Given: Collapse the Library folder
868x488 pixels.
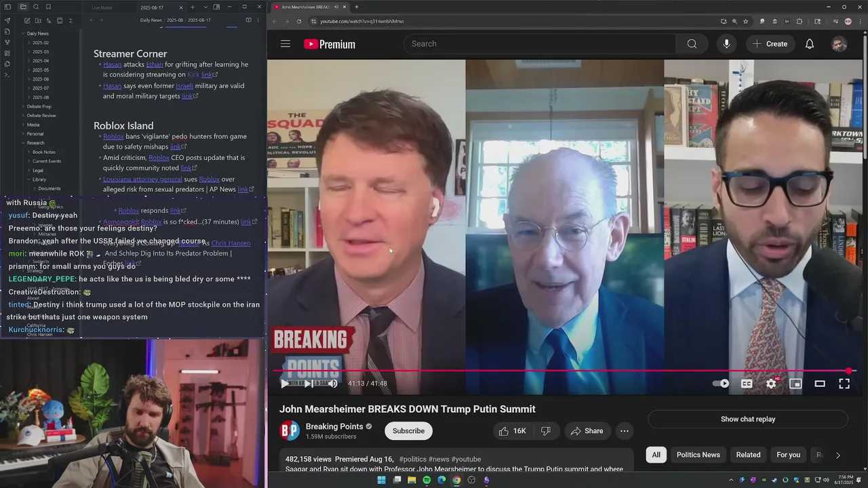Looking at the screenshot, I should (38, 180).
